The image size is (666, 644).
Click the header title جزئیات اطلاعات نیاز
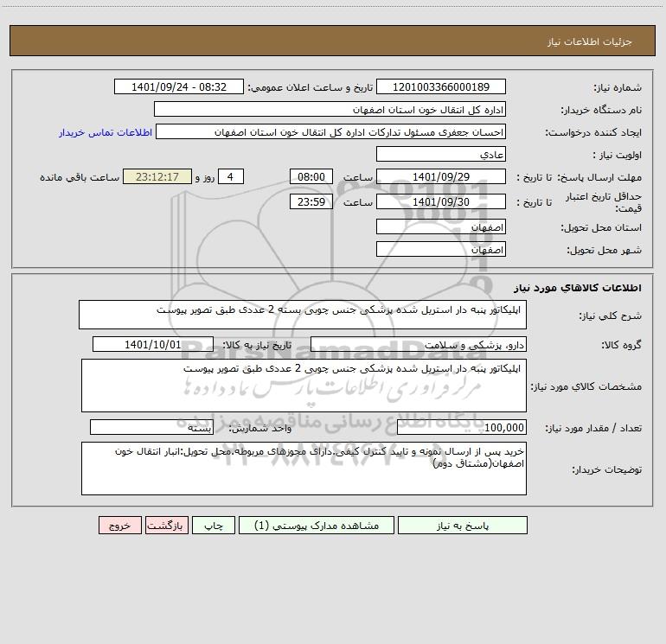[590, 41]
